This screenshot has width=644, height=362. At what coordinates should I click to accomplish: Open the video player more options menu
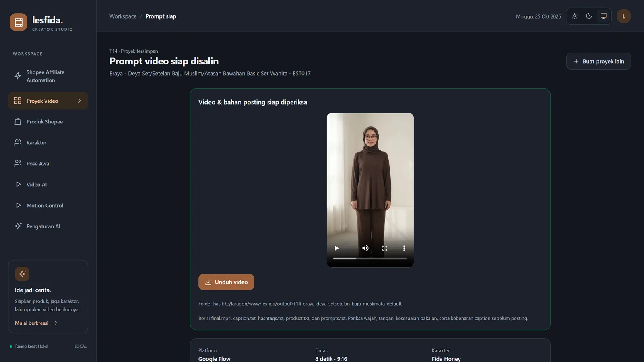coord(404,248)
